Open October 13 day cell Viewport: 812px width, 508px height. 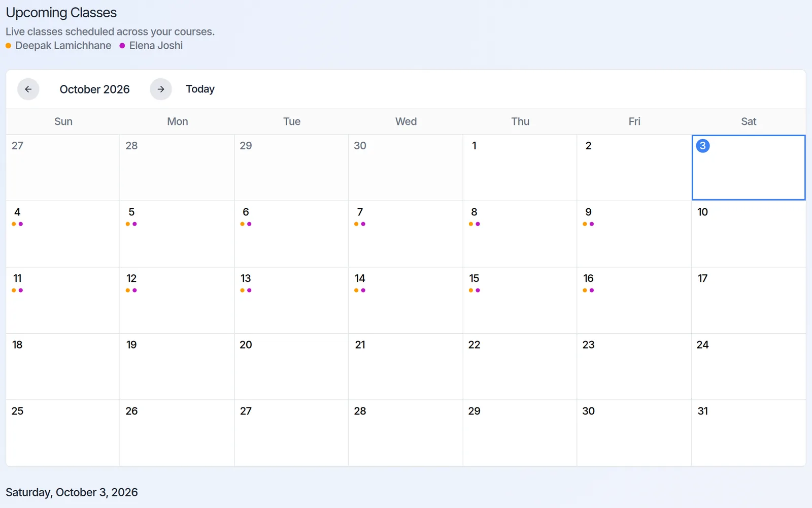point(291,301)
